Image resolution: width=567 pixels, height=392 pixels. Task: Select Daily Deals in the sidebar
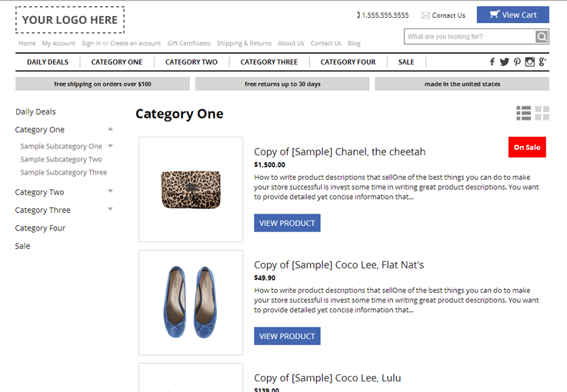(x=35, y=111)
